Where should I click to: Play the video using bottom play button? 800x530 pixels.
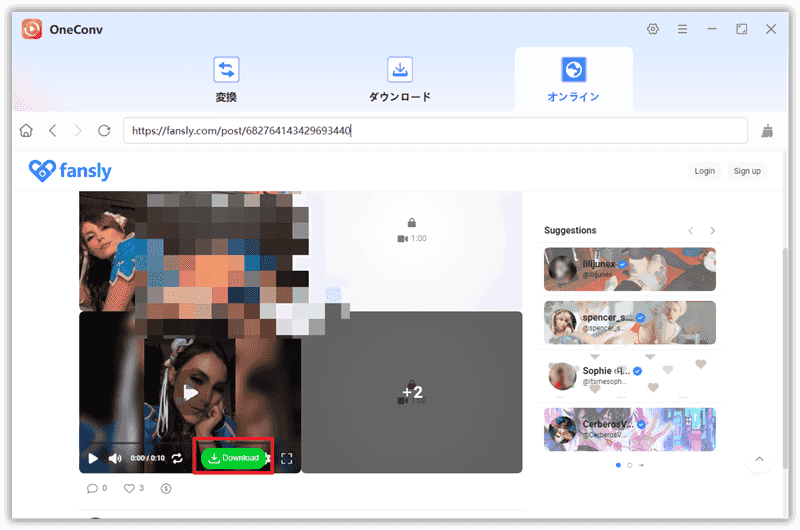click(x=93, y=458)
